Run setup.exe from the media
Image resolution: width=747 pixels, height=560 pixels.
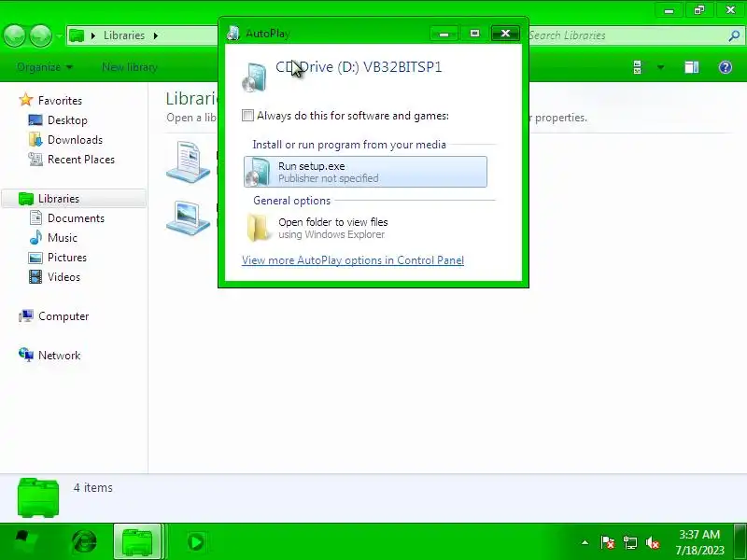pyautogui.click(x=365, y=172)
